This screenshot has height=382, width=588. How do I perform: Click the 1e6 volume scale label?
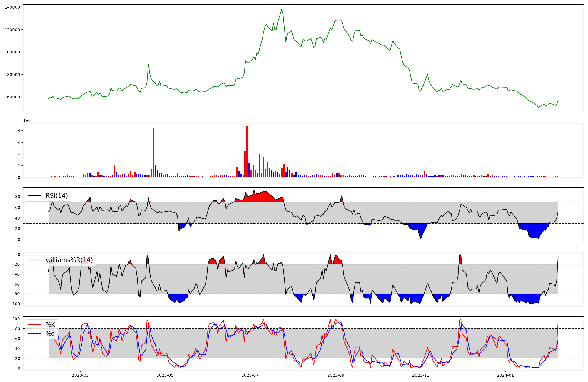pyautogui.click(x=27, y=120)
